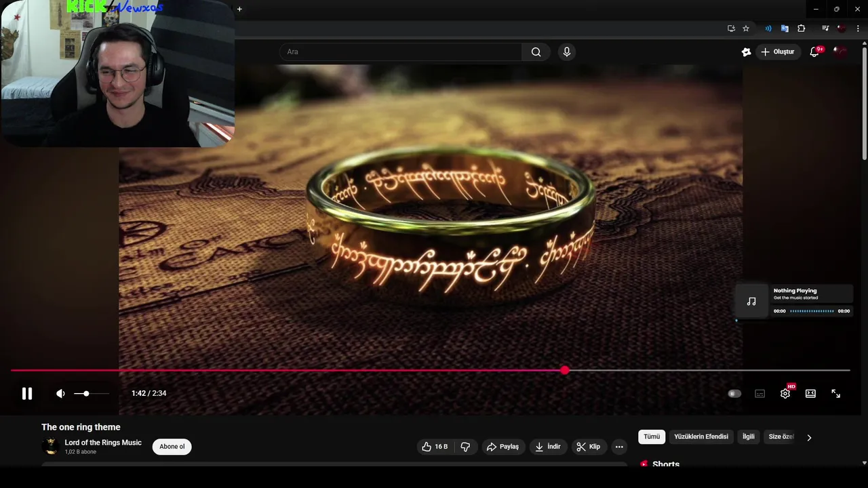The image size is (868, 488).
Task: Select the Yüzüklerin Efendisi chip
Action: click(701, 436)
